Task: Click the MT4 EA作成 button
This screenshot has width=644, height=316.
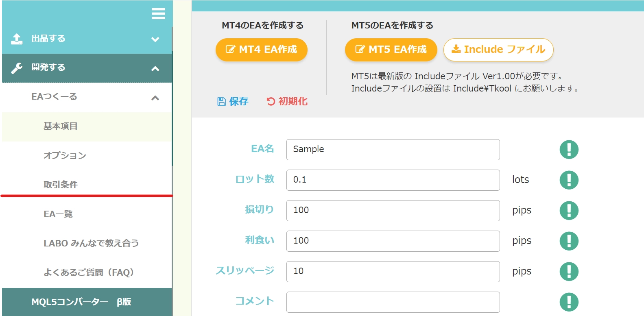Action: [261, 50]
